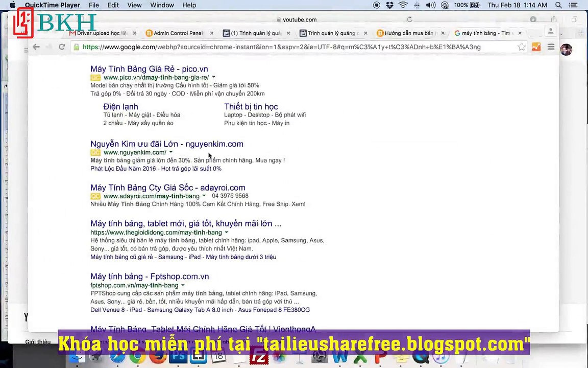This screenshot has height=368, width=588.
Task: Click the screen recording stop icon in menu bar
Action: (x=377, y=5)
